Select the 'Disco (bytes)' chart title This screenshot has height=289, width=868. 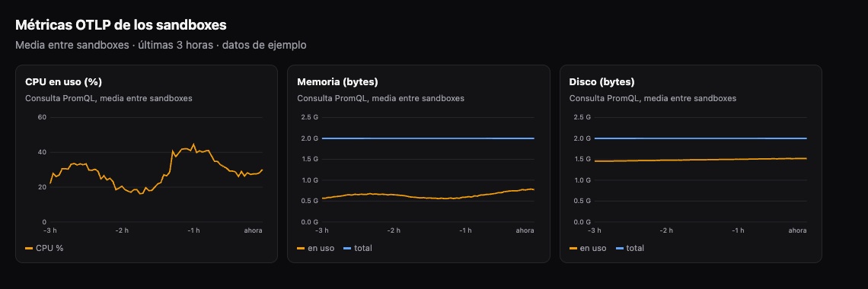click(602, 82)
